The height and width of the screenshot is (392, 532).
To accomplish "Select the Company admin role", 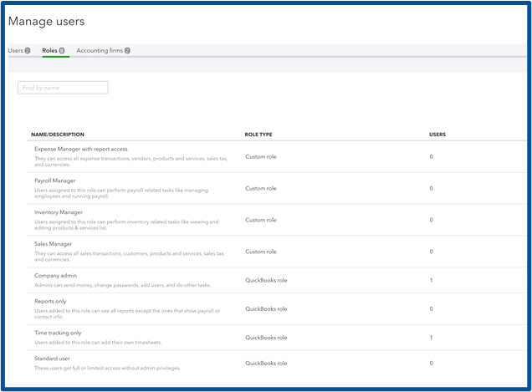I will click(56, 275).
